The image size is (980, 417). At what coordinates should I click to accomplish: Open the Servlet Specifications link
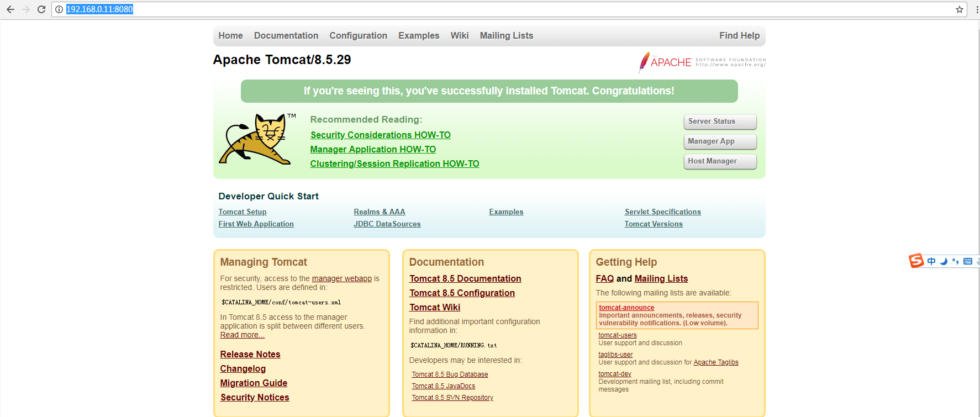coord(662,212)
